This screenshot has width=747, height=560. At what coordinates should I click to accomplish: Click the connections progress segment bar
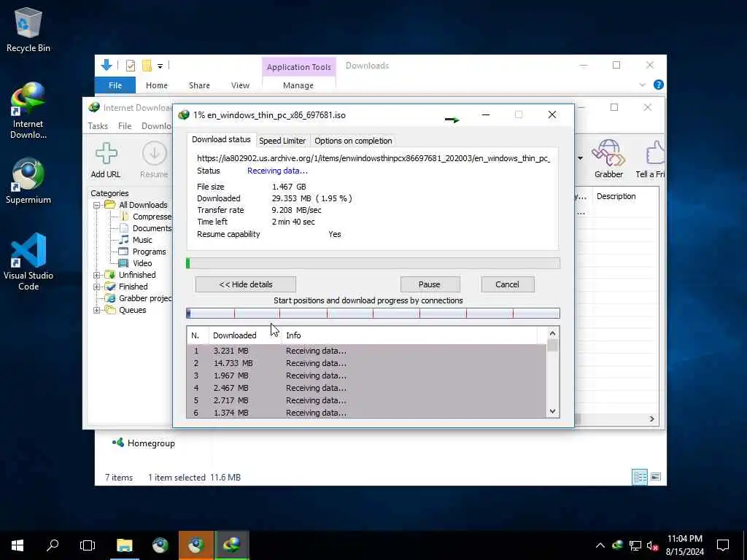[373, 314]
